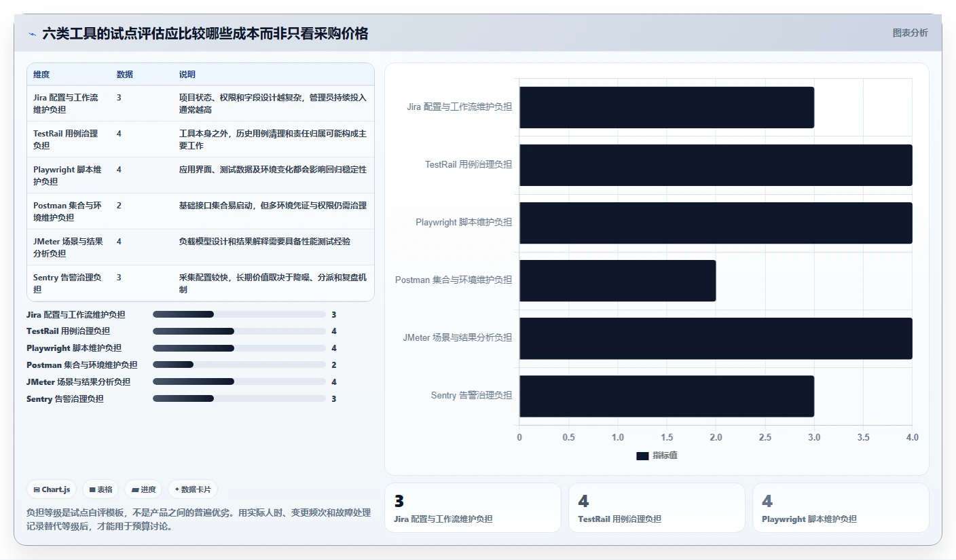Click chart axis label Sentry 告警治理负担

pos(471,395)
